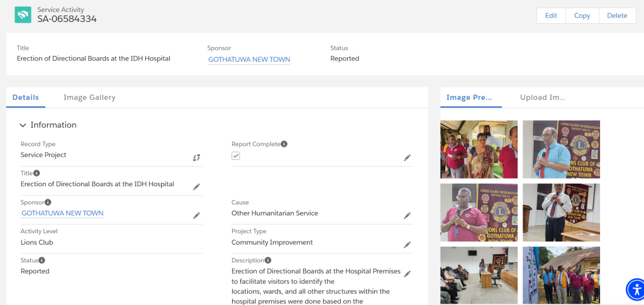This screenshot has height=305, width=644.
Task: Collapse the Information section
Action: (x=23, y=125)
